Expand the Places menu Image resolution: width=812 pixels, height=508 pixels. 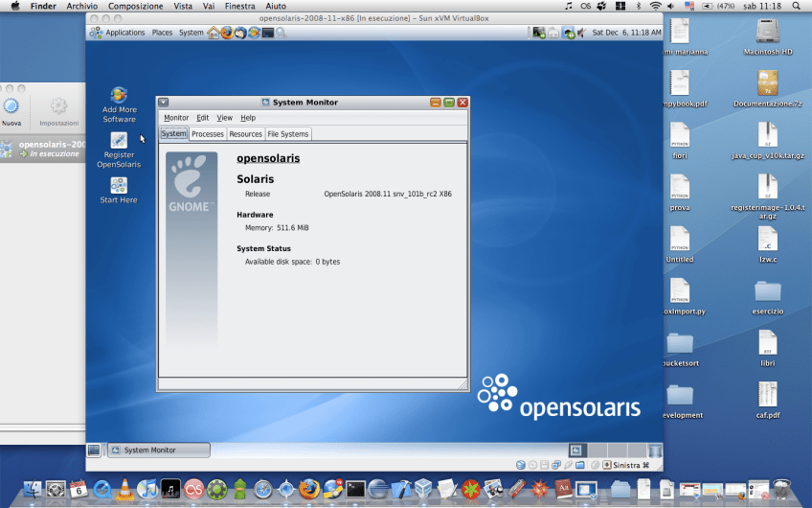point(162,33)
